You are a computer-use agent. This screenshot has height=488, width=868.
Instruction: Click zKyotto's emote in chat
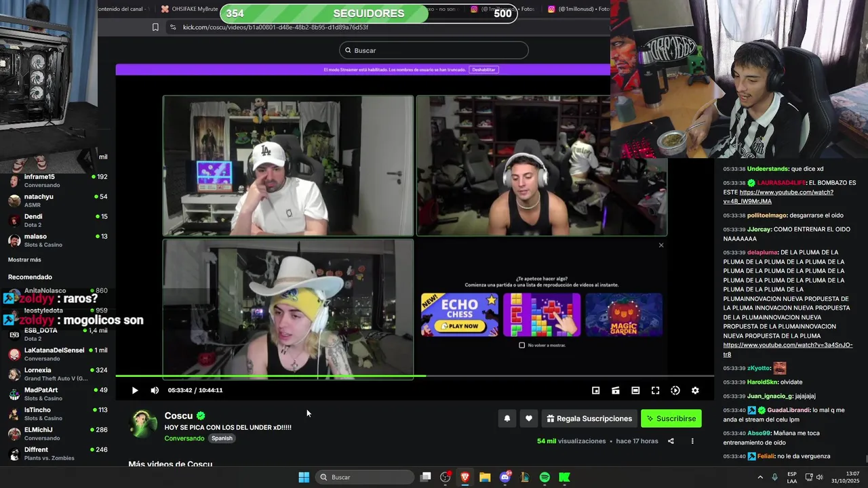click(780, 368)
